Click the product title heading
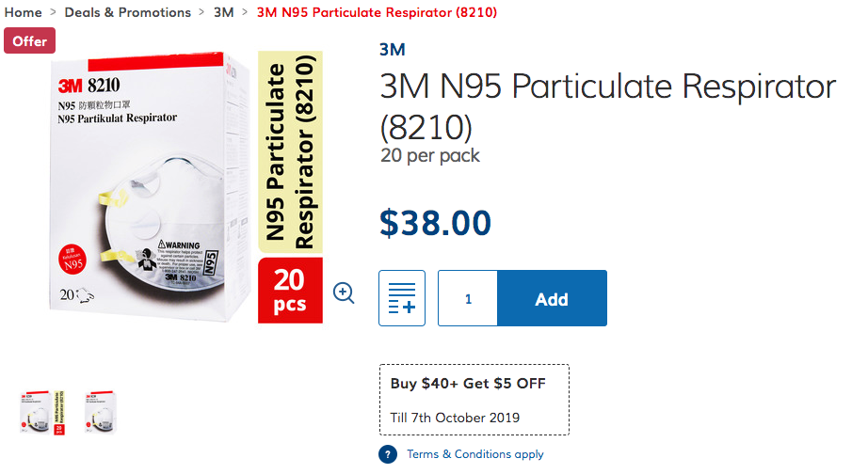The height and width of the screenshot is (474, 868). (x=607, y=105)
